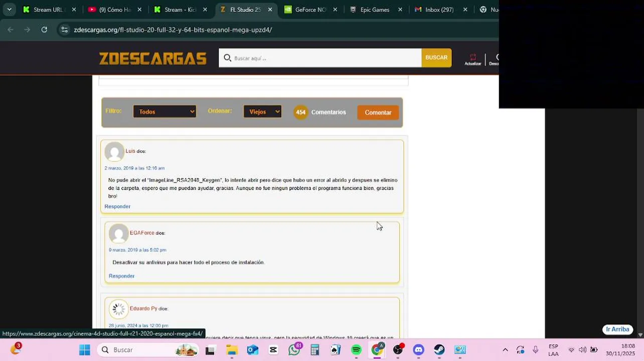Click the Ir Arriba button

click(617, 329)
